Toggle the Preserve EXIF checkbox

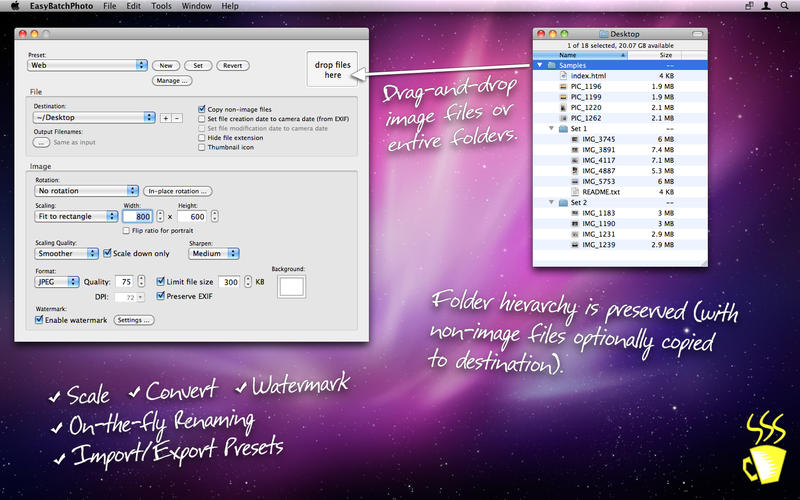161,296
